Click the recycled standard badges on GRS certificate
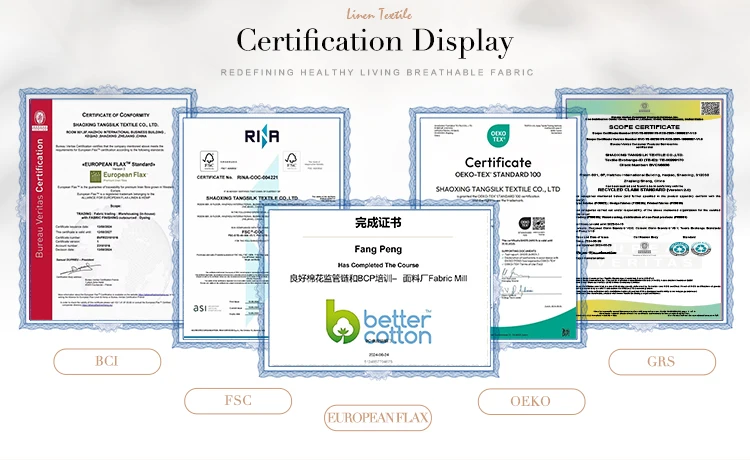 [x=690, y=249]
